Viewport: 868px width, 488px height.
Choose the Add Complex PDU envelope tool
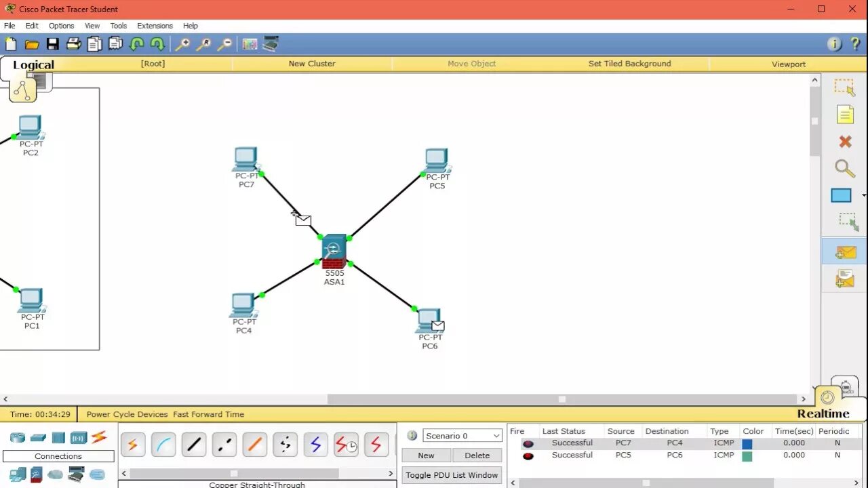coord(845,279)
